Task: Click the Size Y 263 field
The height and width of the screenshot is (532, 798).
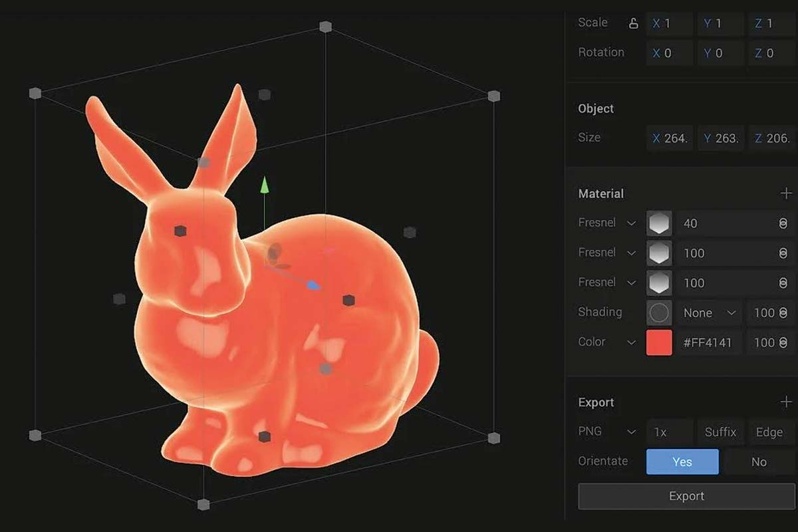Action: pos(721,138)
